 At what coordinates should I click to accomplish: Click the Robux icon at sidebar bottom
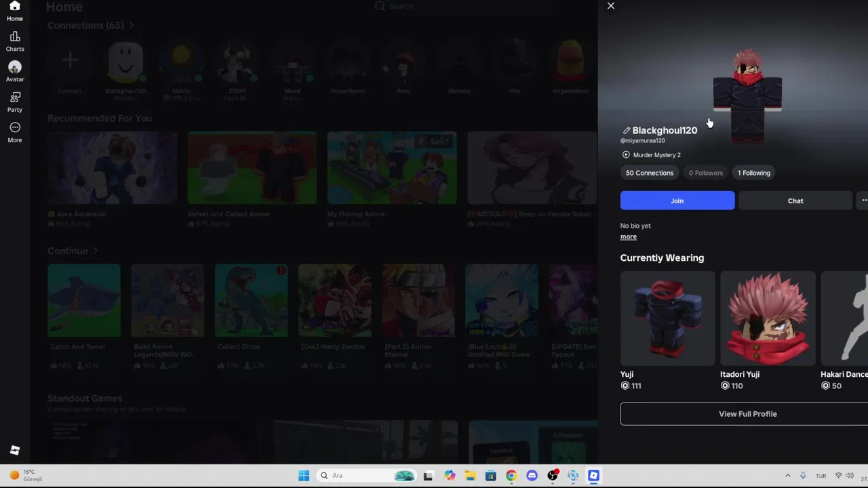click(15, 450)
